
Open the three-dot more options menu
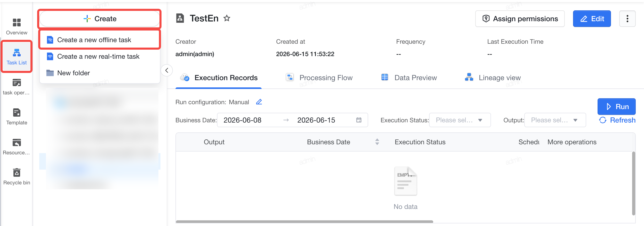[x=627, y=19]
